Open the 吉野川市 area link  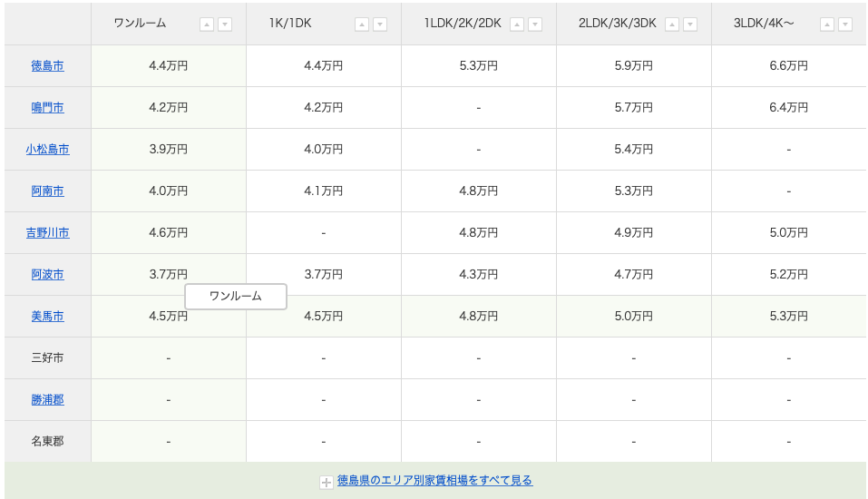click(x=47, y=232)
